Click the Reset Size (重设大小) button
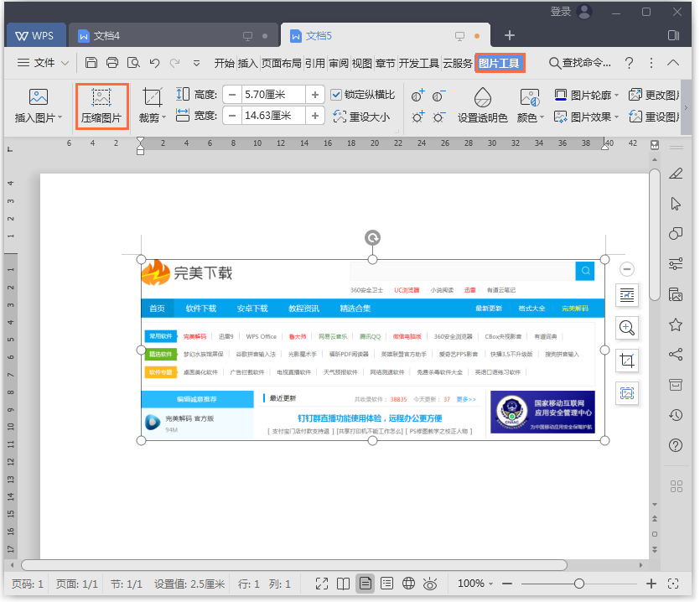The height and width of the screenshot is (602, 700). 361,117
